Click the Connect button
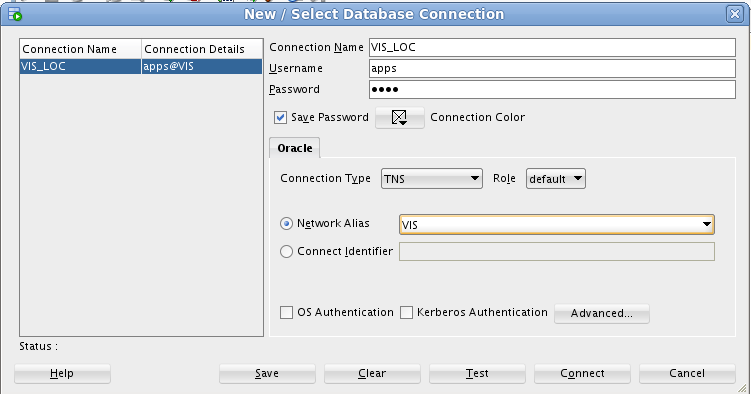This screenshot has height=394, width=751. click(x=582, y=373)
